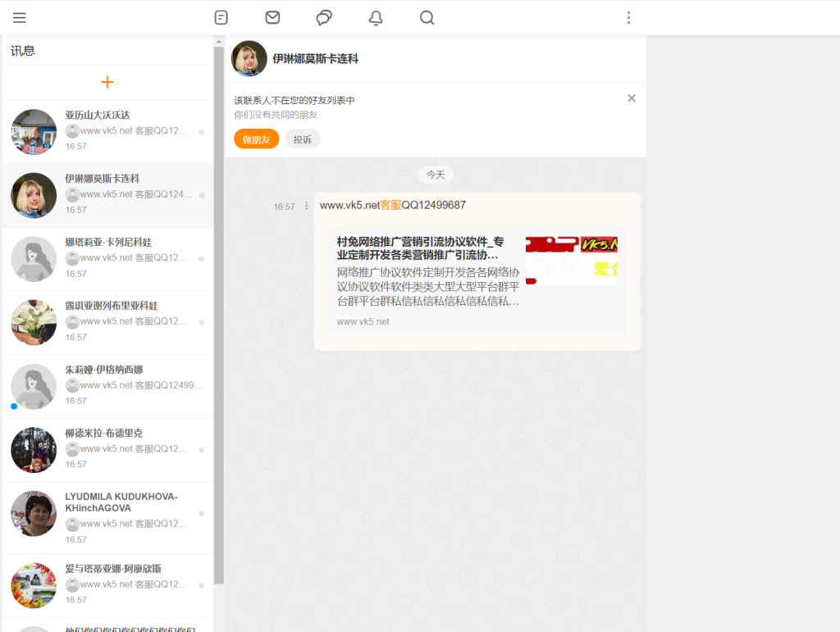Open the hamburger menu icon
This screenshot has width=840, height=632.
pos(19,17)
